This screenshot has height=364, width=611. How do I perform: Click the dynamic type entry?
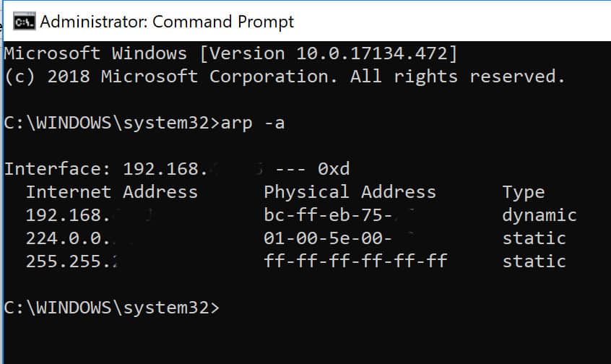click(539, 215)
